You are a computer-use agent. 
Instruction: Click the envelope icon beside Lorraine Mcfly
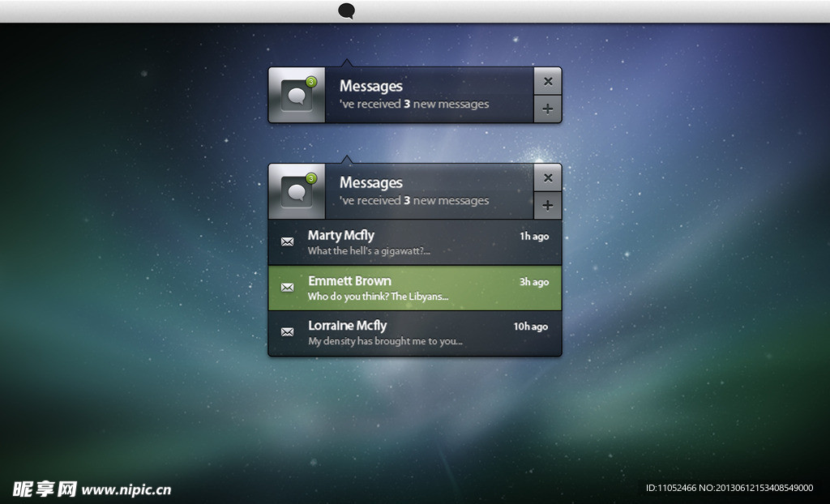[287, 331]
